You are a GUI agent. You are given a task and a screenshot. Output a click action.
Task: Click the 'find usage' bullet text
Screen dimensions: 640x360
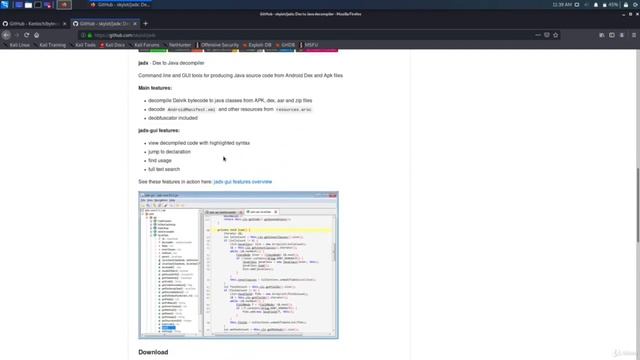coord(160,160)
